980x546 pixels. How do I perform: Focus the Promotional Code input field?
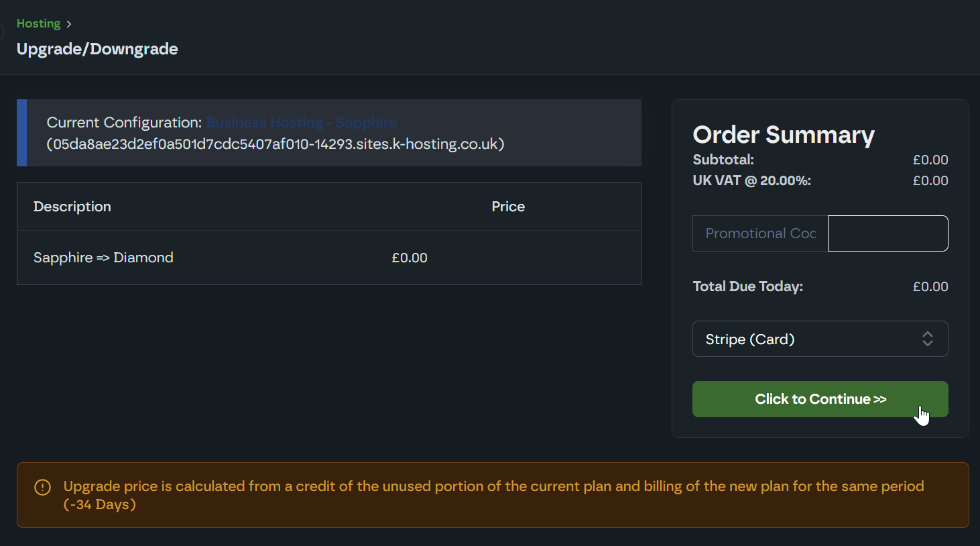point(760,233)
